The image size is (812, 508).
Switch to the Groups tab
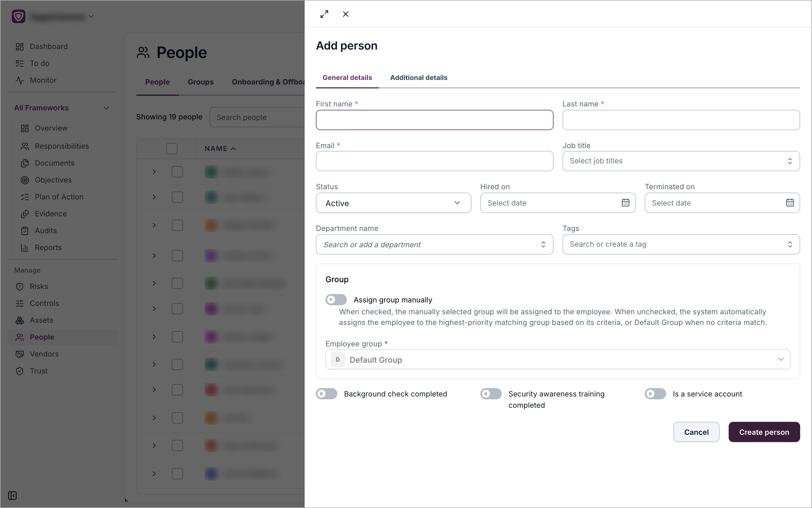(x=200, y=82)
